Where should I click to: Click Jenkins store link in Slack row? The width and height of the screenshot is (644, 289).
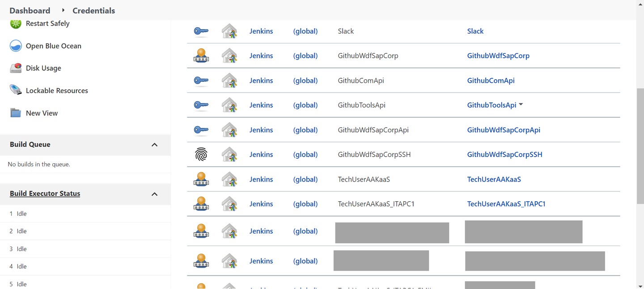(x=261, y=31)
